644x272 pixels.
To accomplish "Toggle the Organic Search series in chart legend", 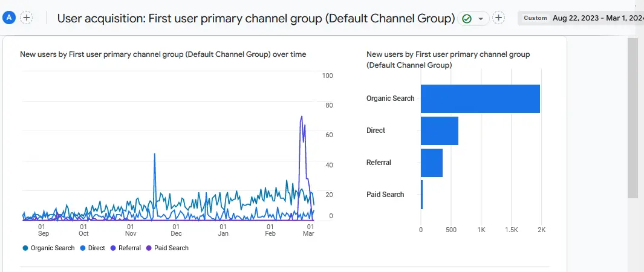I will click(48, 248).
